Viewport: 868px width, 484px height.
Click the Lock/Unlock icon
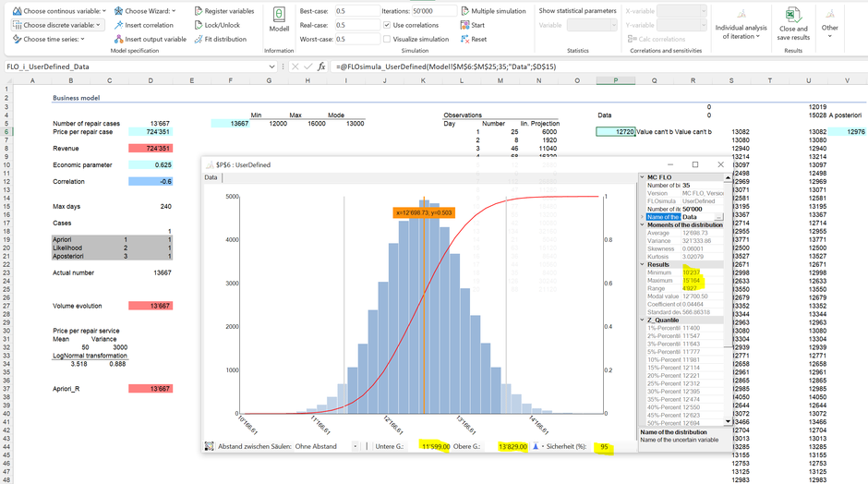click(199, 25)
